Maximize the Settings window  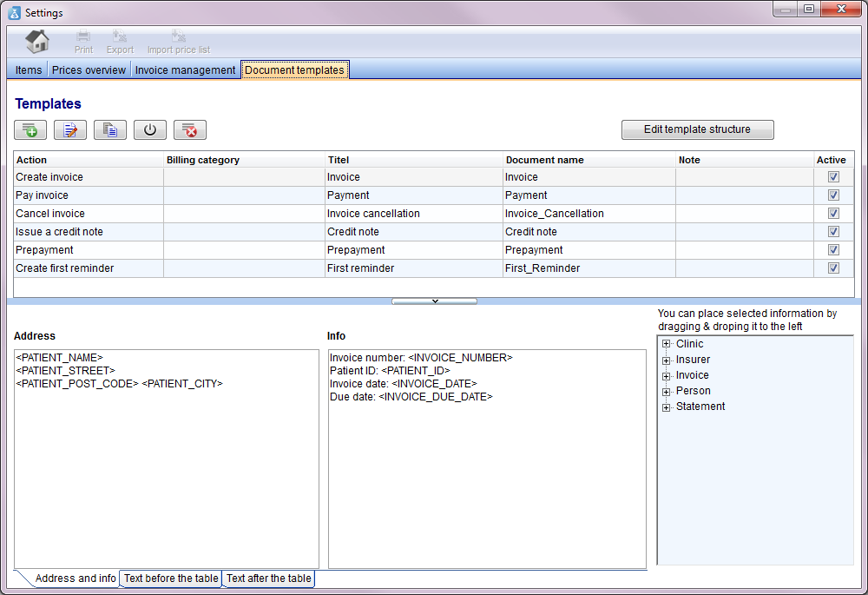click(x=809, y=9)
